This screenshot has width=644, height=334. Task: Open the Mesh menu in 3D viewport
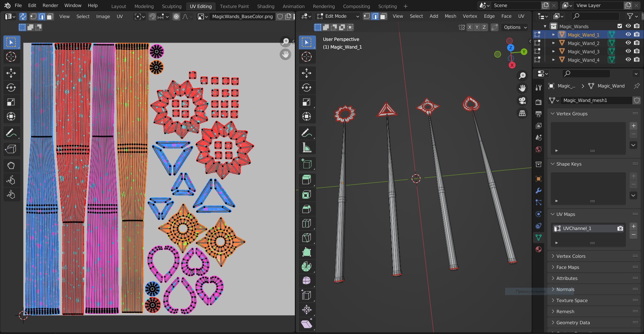[450, 16]
